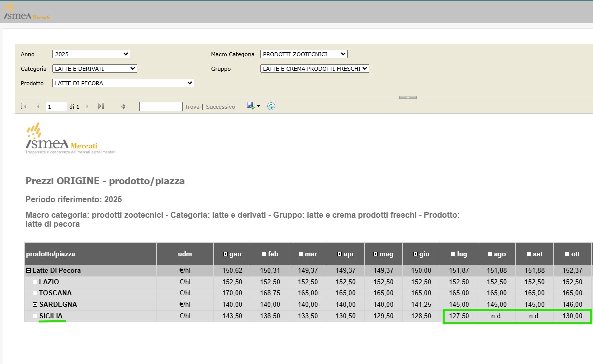Select TOSCANA feb value 168,75
Image resolution: width=593 pixels, height=364 pixels.
tap(270, 293)
